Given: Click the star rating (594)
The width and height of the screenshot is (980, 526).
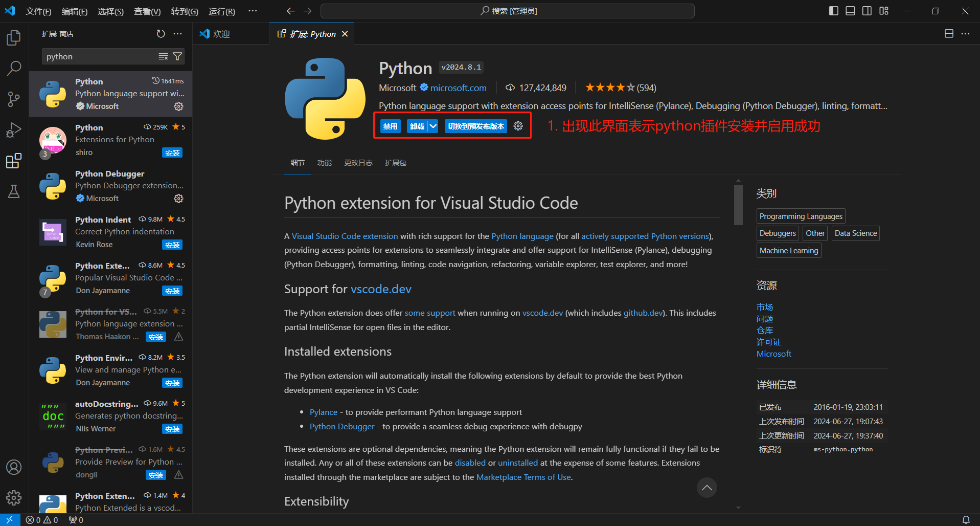Looking at the screenshot, I should [621, 88].
